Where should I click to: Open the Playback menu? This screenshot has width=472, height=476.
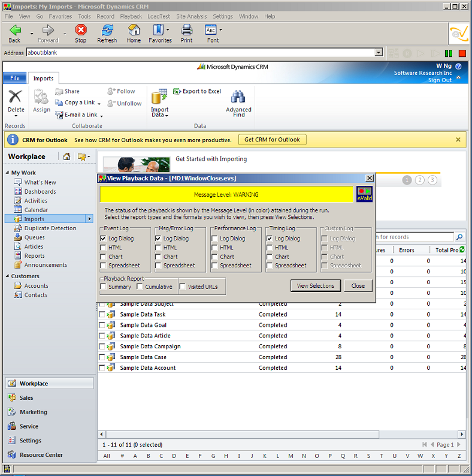131,16
